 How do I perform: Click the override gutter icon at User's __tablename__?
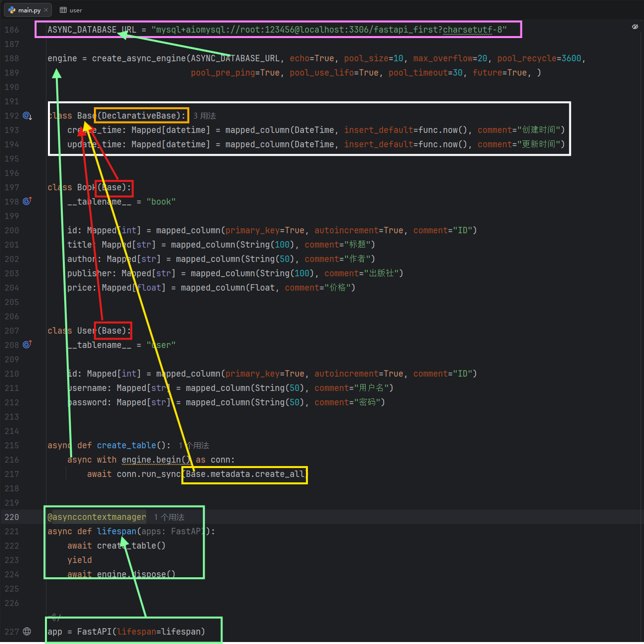coord(27,344)
